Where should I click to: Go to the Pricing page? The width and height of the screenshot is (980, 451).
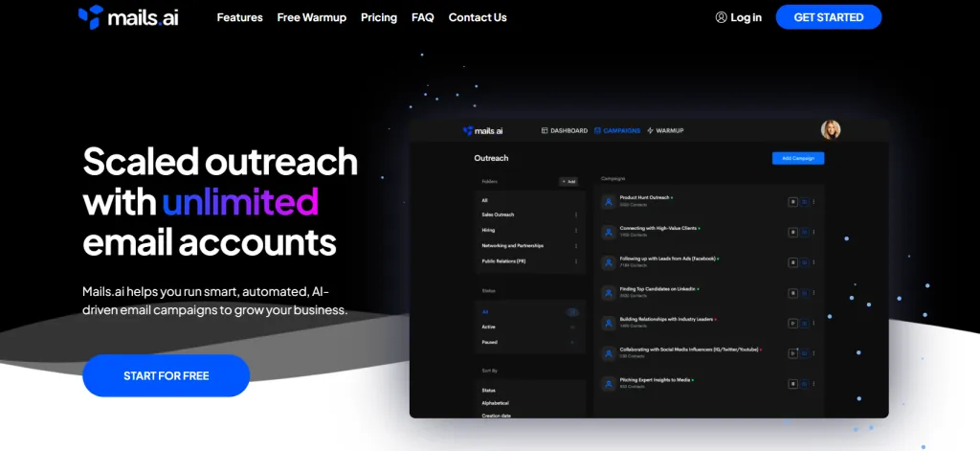tap(379, 17)
